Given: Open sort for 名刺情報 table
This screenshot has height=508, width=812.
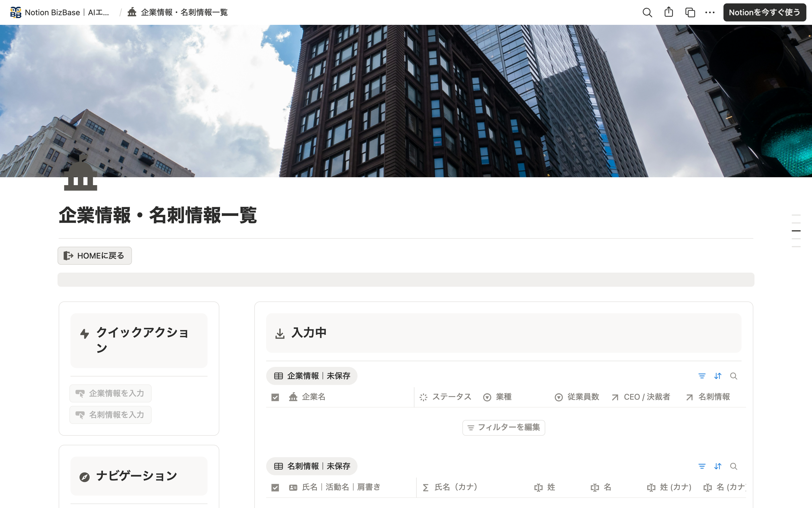Looking at the screenshot, I should [718, 466].
